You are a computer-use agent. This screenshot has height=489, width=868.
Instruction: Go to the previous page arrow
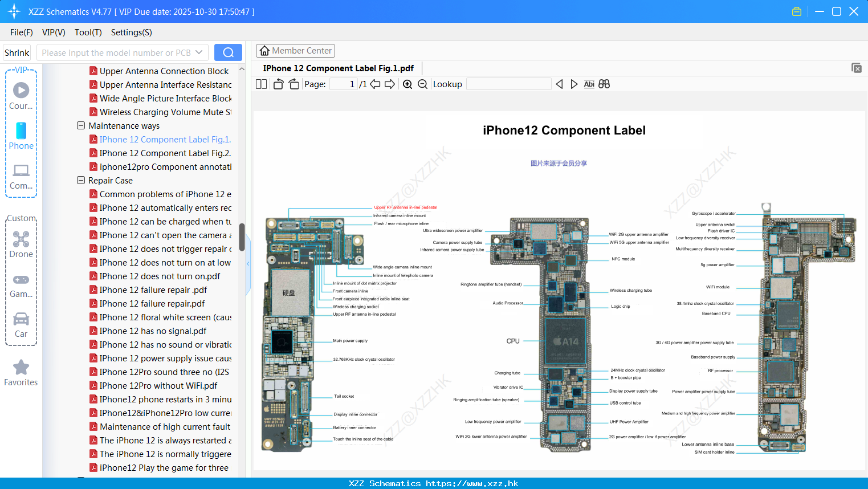[375, 84]
